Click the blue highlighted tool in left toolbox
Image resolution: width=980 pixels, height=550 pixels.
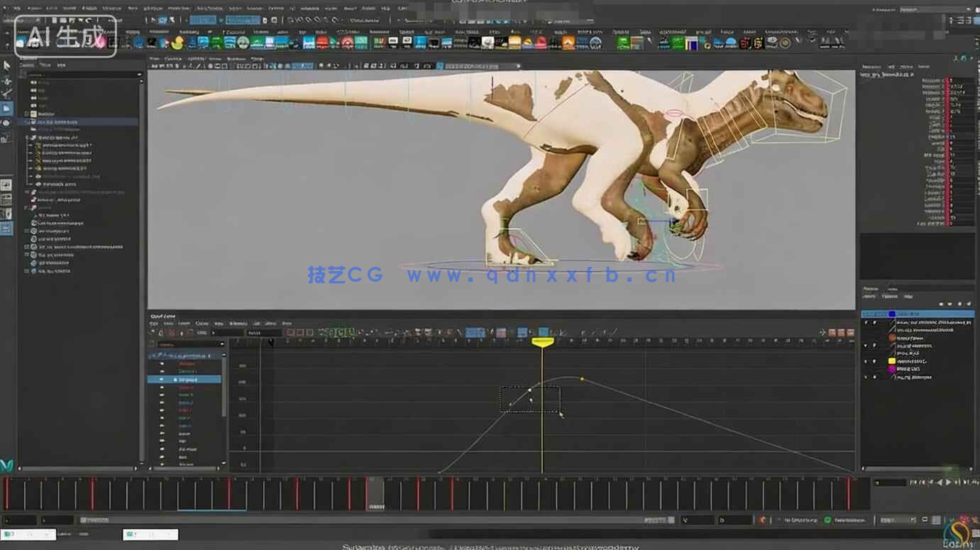[x=7, y=108]
